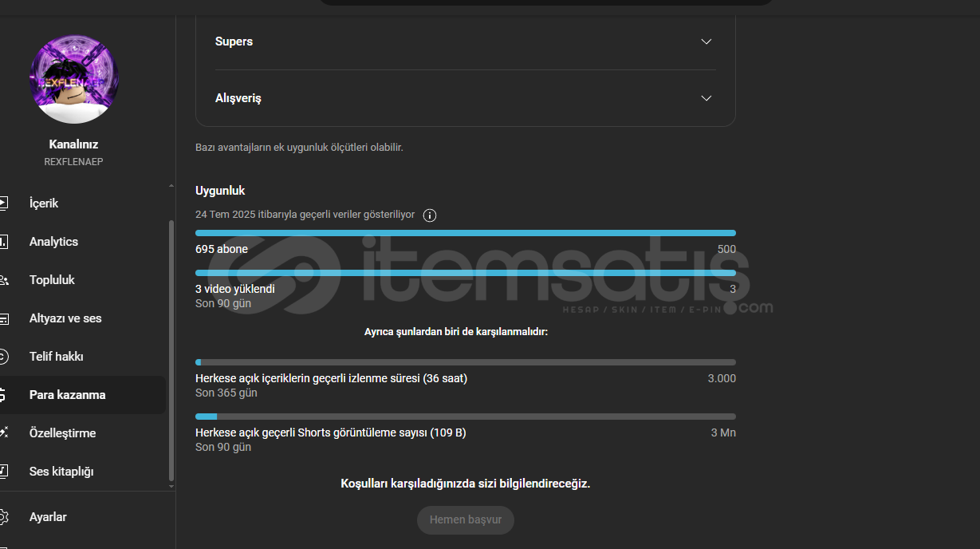Open the channel avatar thumbnail
Image resolution: width=980 pixels, height=549 pixels.
[73, 80]
